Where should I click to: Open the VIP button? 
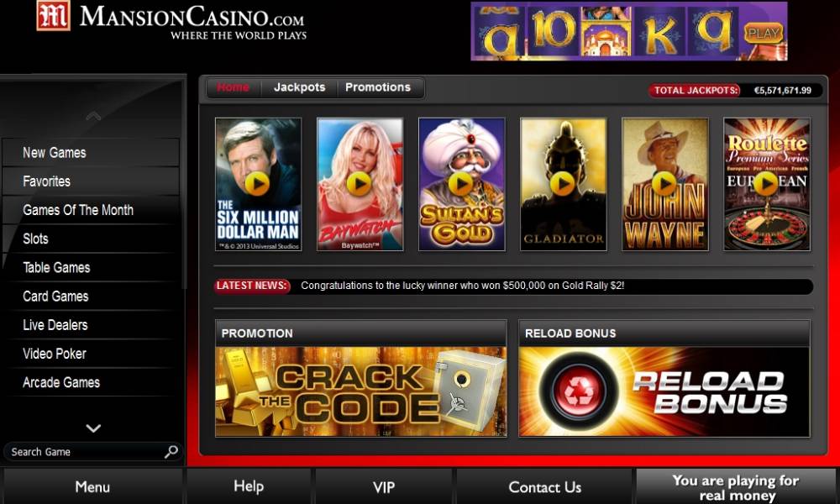[x=384, y=487]
